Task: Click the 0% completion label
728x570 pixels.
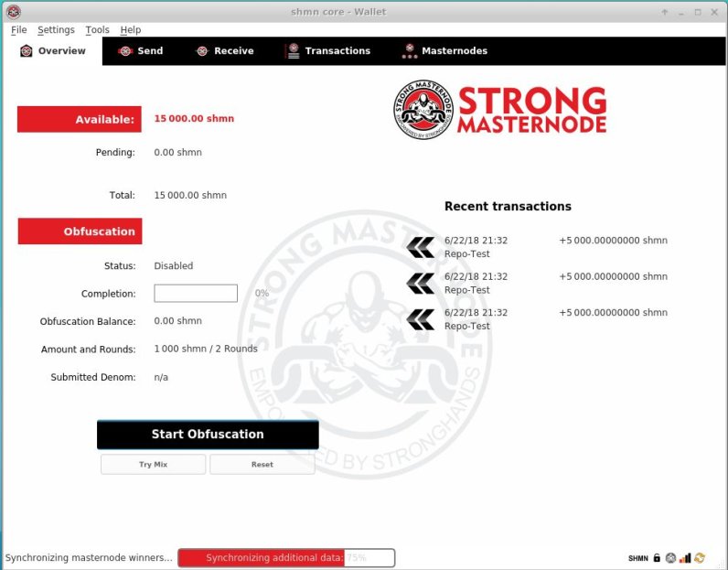Action: (x=262, y=293)
